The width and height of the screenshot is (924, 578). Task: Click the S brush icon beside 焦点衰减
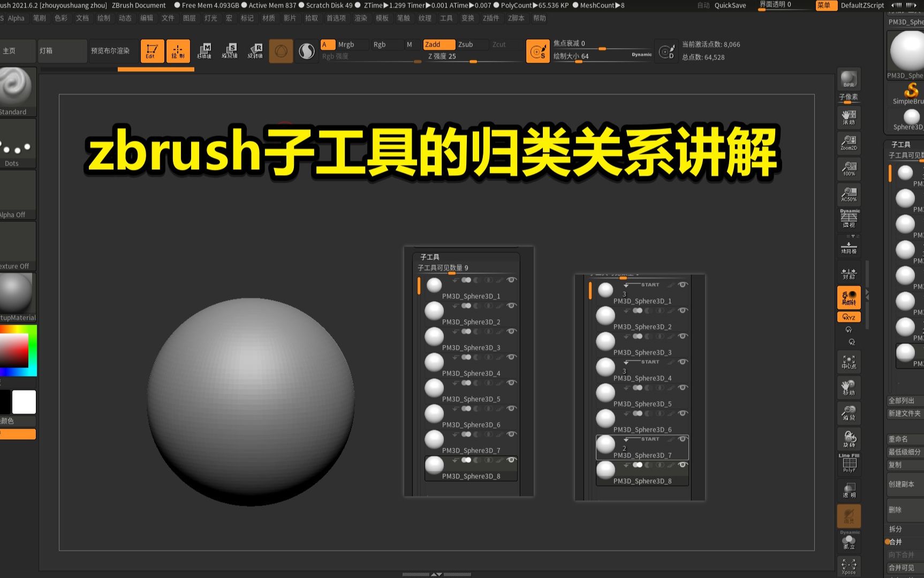click(537, 51)
